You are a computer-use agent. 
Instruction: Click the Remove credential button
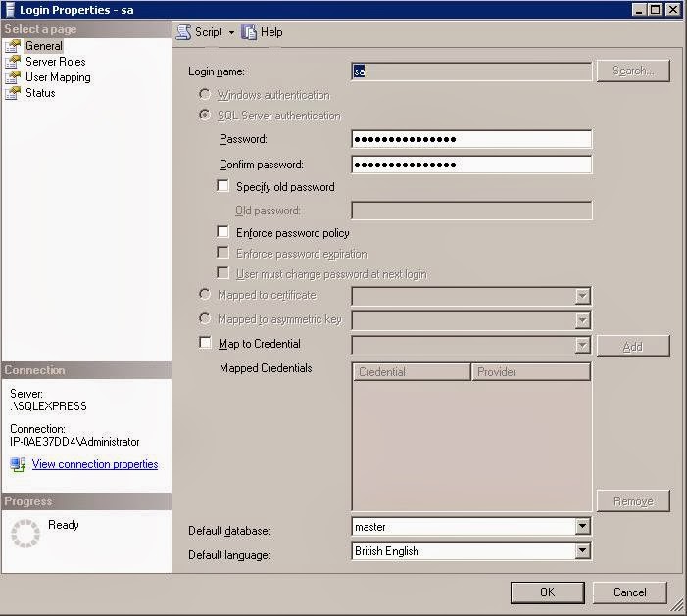[x=633, y=500]
